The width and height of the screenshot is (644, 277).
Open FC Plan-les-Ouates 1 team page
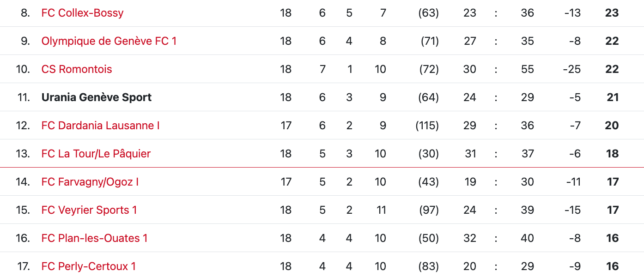(94, 238)
